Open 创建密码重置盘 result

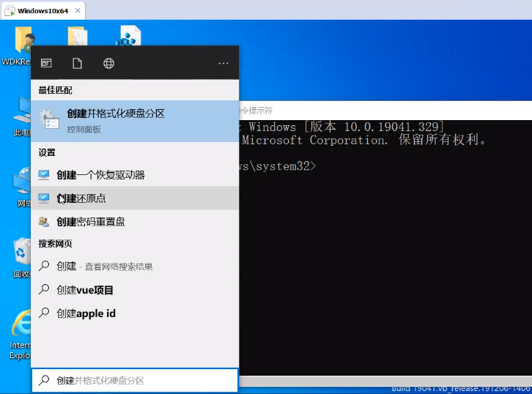pos(135,221)
